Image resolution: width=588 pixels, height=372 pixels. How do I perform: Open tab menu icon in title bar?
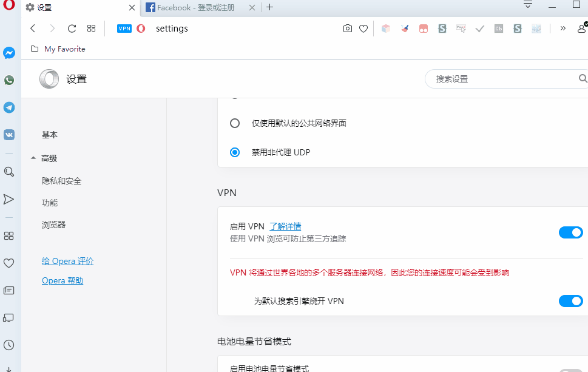pos(528,4)
